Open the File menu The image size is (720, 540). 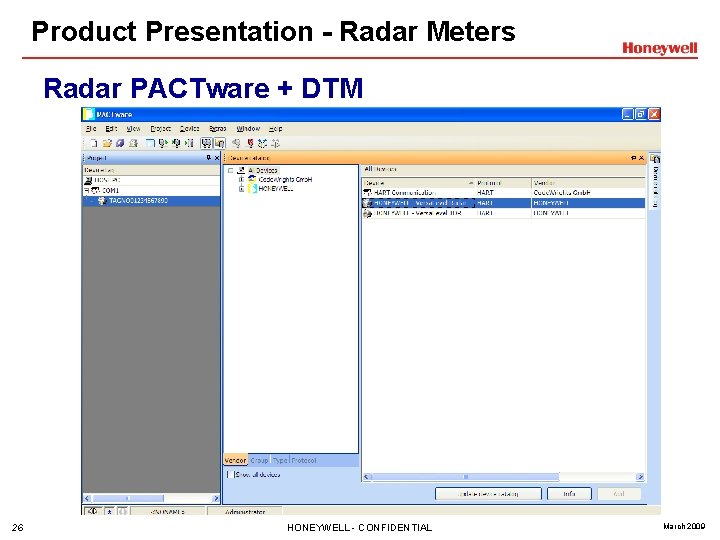pos(91,129)
